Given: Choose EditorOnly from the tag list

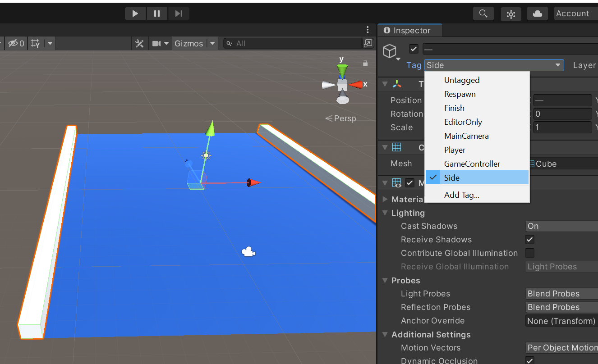Looking at the screenshot, I should (477, 122).
